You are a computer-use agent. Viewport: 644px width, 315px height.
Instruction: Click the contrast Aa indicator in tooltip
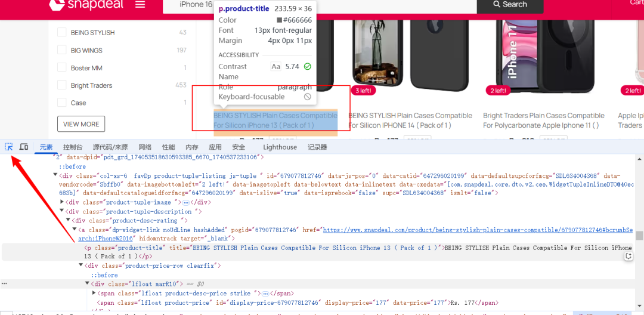point(276,67)
